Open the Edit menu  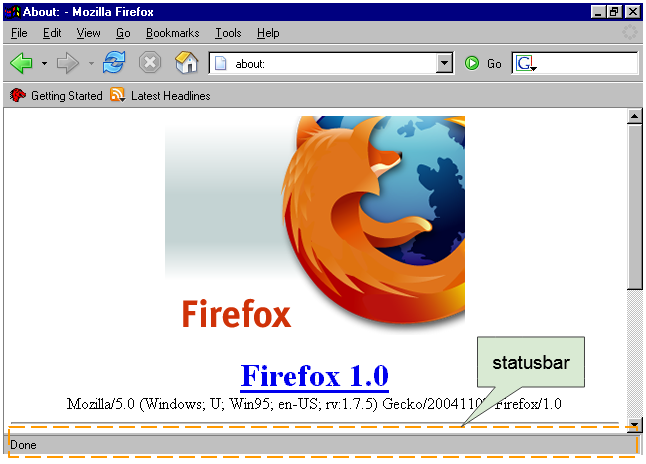[52, 33]
